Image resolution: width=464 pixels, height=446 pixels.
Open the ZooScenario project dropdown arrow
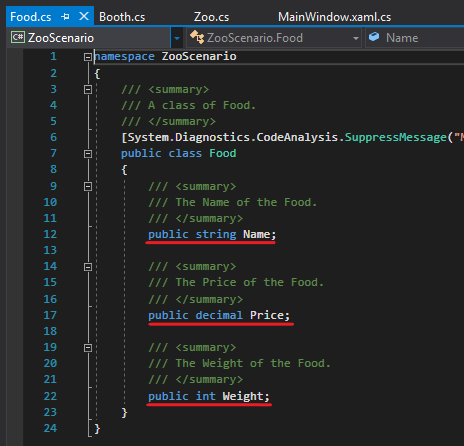pyautogui.click(x=177, y=38)
